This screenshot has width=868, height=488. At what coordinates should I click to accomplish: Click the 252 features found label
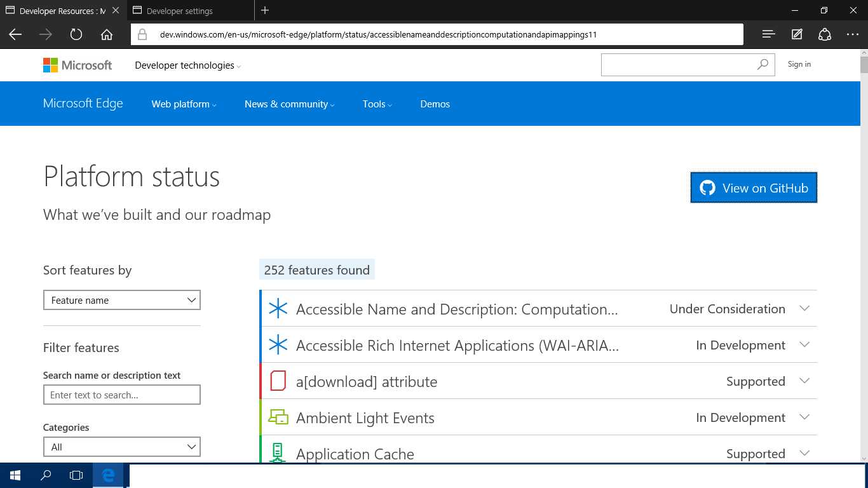pyautogui.click(x=316, y=270)
